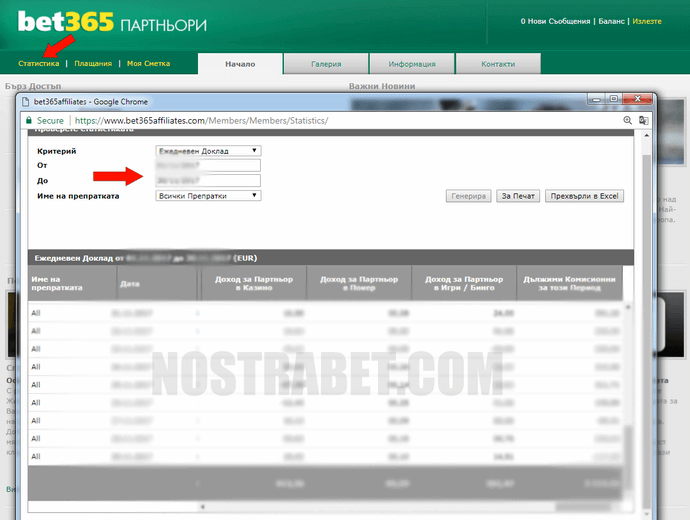The image size is (690, 520).
Task: Click Доход за Партньор в Казино header
Action: pos(254,283)
